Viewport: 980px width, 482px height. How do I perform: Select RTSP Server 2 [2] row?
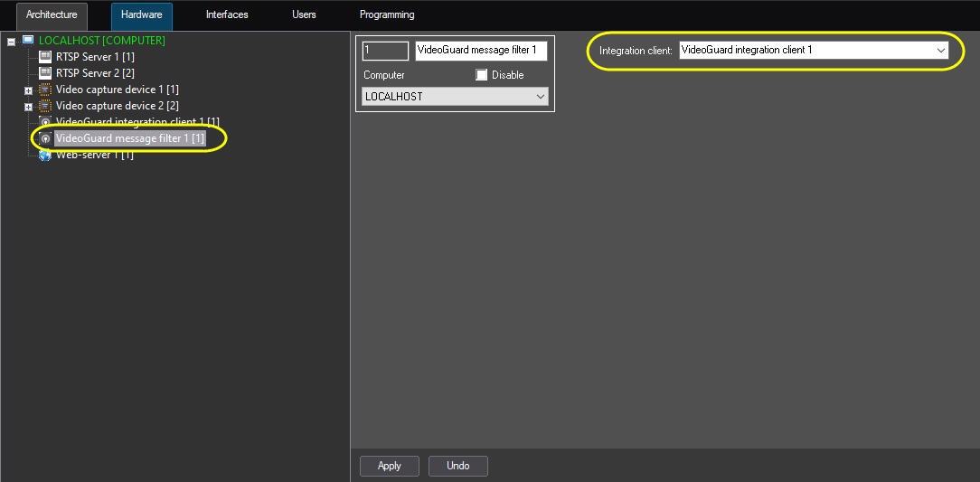coord(95,73)
